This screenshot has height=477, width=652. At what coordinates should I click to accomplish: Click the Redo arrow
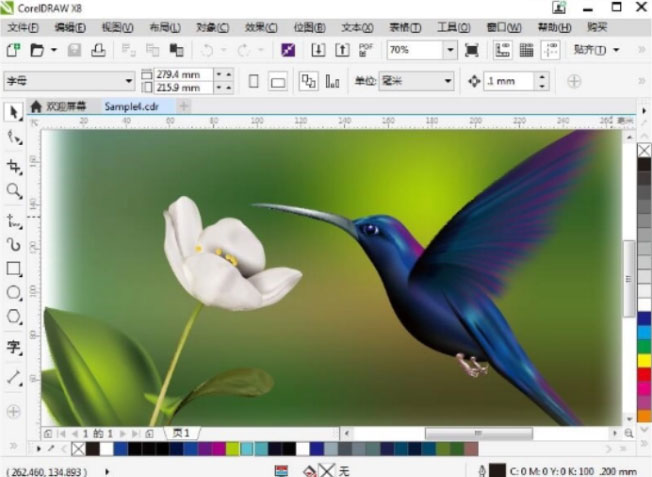click(x=244, y=50)
